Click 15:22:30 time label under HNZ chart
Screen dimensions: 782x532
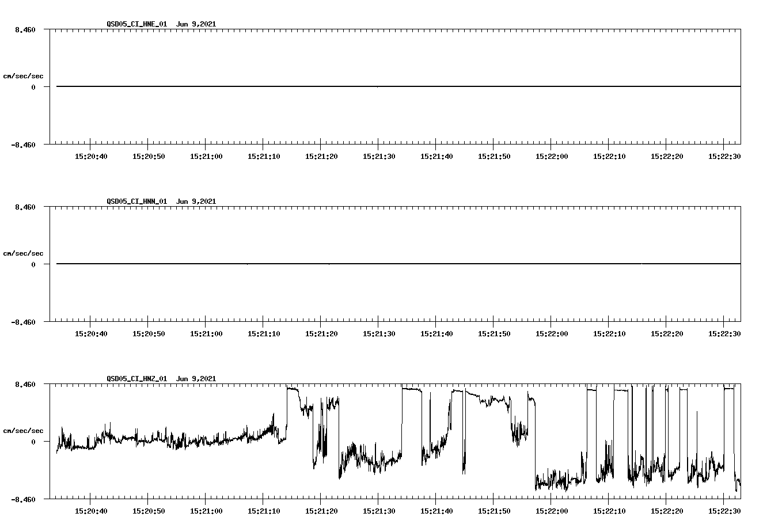tap(724, 511)
